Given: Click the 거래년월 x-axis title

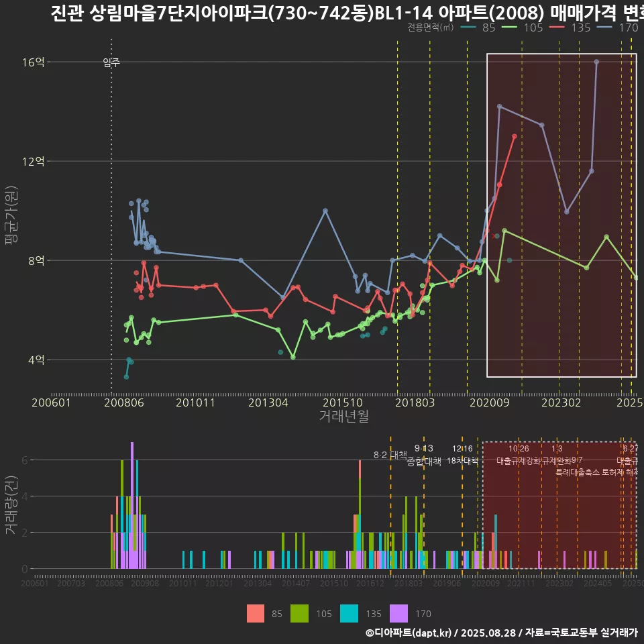Looking at the screenshot, I should [x=343, y=416].
